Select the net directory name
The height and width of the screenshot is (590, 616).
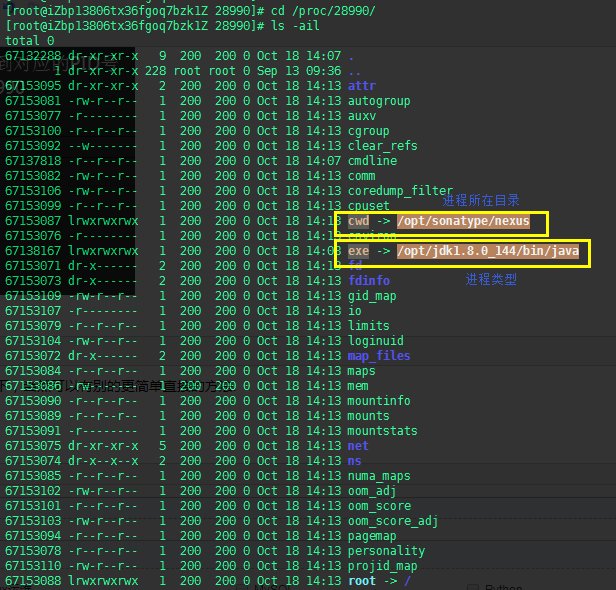tap(358, 446)
